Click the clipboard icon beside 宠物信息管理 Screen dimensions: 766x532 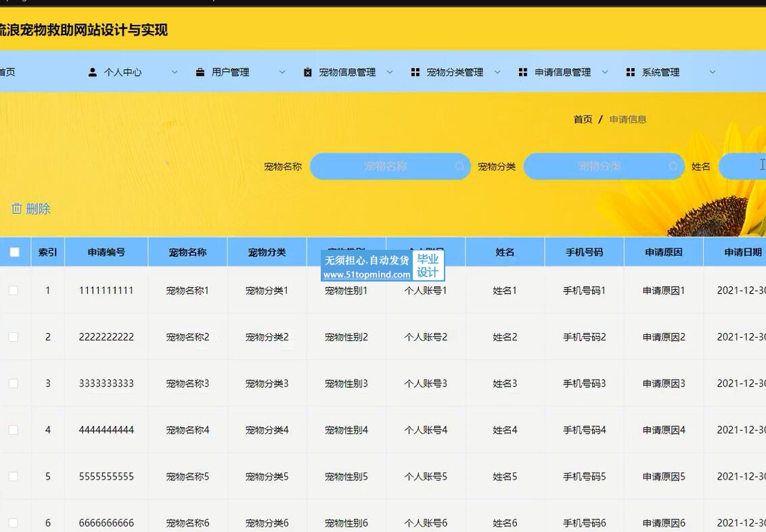[x=308, y=72]
